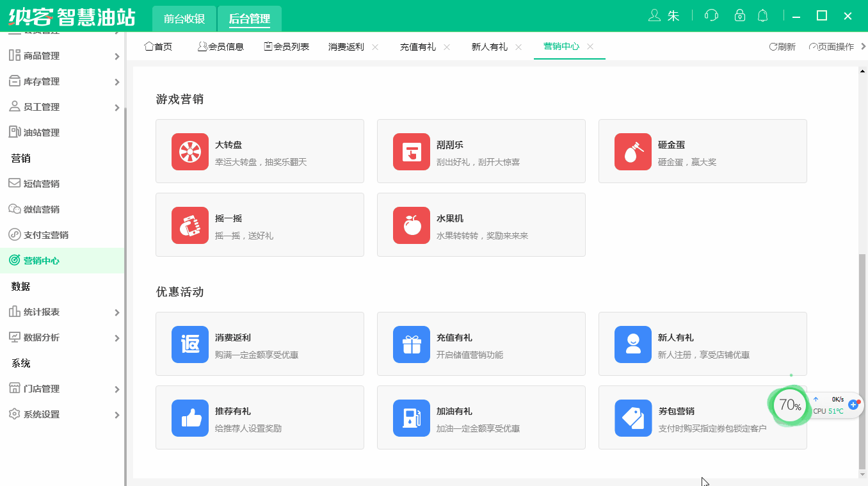Click the 摇一摇 shake marketing icon

[189, 225]
